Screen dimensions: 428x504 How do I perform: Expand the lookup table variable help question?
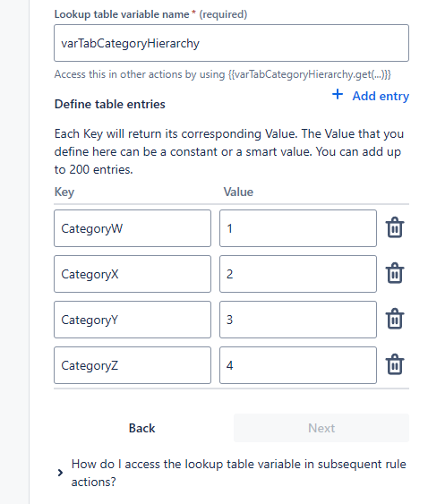click(238, 473)
